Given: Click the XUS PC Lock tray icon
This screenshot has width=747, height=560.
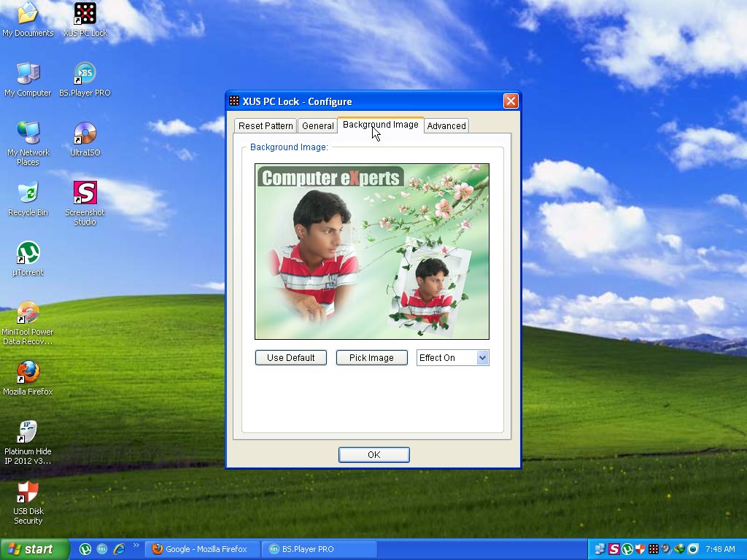Looking at the screenshot, I should (653, 549).
